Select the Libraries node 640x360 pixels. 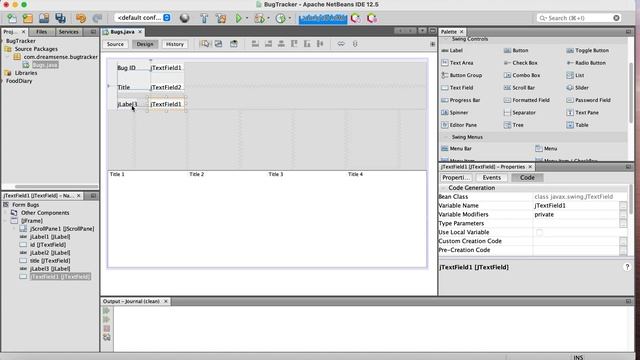click(26, 73)
